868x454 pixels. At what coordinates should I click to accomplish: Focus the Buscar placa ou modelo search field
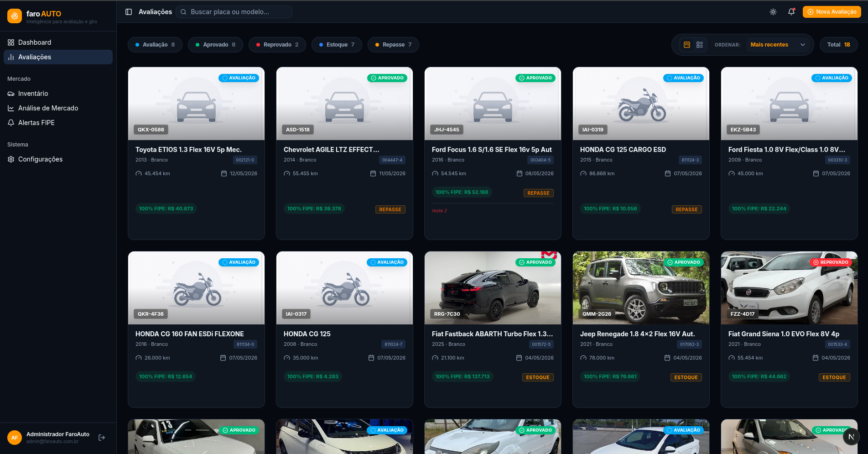point(234,12)
